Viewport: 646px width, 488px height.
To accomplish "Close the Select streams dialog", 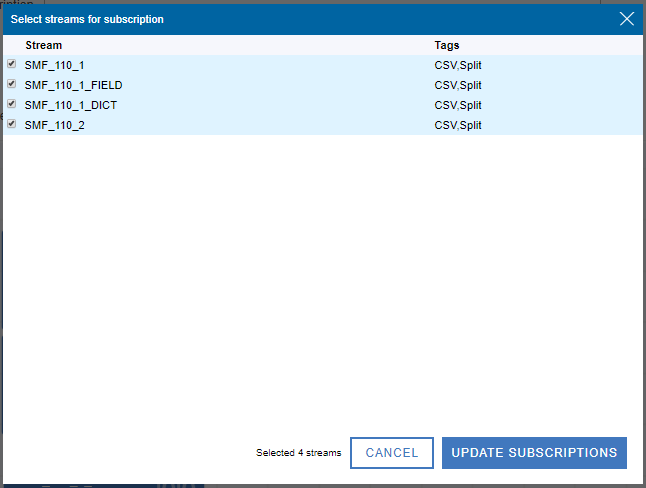I will click(x=627, y=19).
